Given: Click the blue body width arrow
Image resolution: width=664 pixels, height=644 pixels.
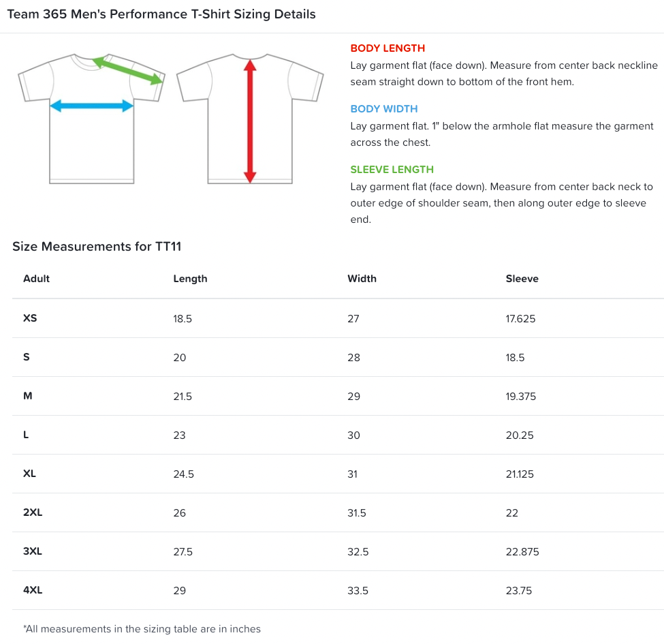Looking at the screenshot, I should pyautogui.click(x=91, y=106).
